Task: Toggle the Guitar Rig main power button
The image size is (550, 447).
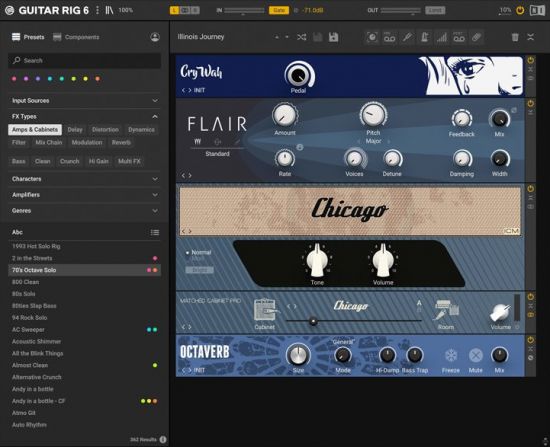Action: pos(520,10)
